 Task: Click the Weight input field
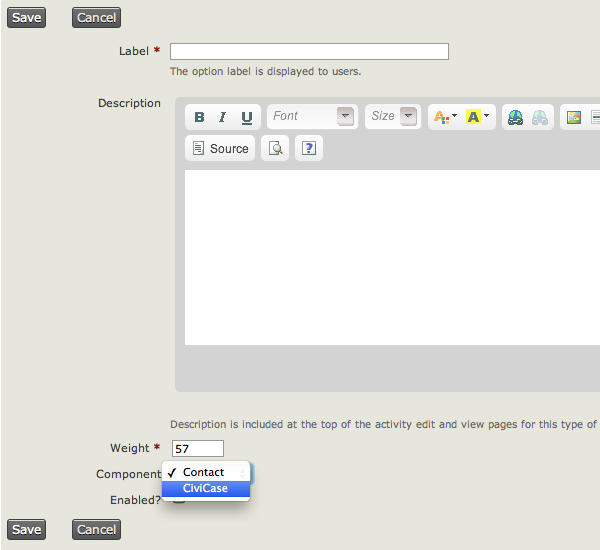tap(198, 449)
